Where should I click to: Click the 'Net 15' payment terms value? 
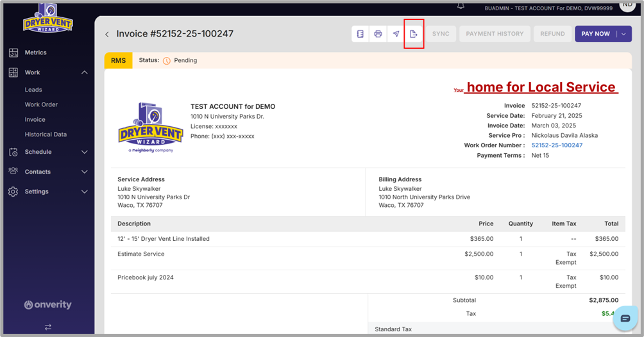point(540,156)
